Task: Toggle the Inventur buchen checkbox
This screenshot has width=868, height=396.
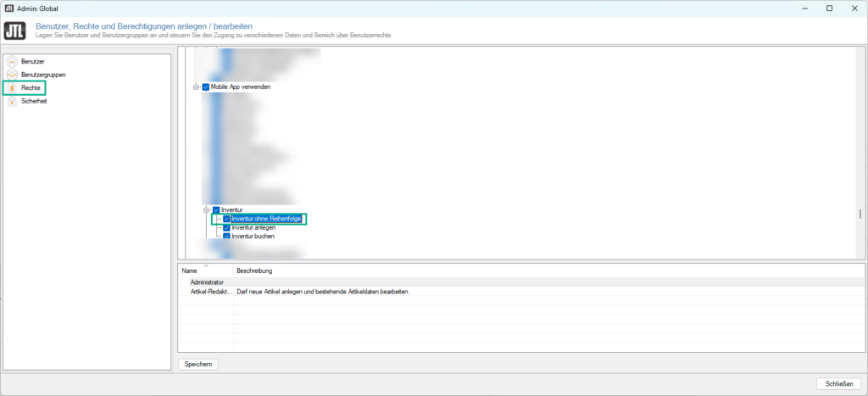Action: click(226, 237)
